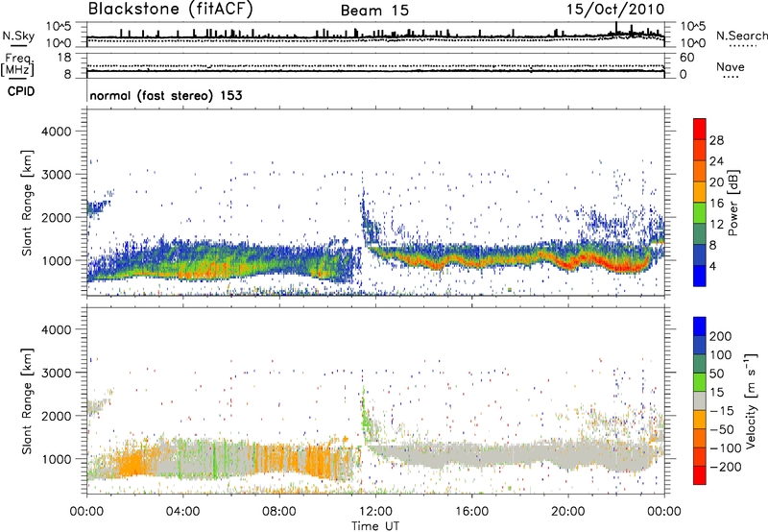The width and height of the screenshot is (768, 532).
Task: Select the gray −15 to 15 Velocity segment
Action: click(700, 401)
